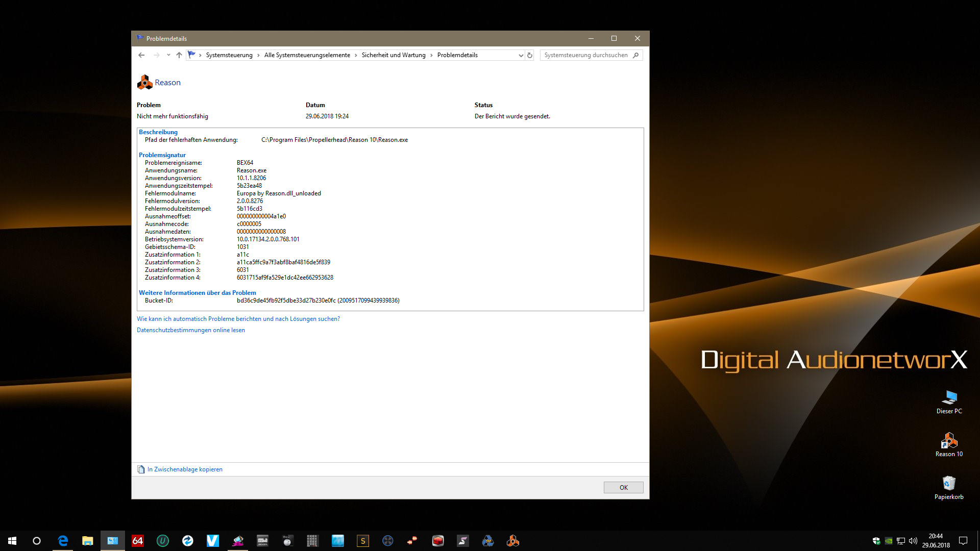The image size is (980, 551).
Task: Open File Explorer from taskbar
Action: [x=88, y=541]
